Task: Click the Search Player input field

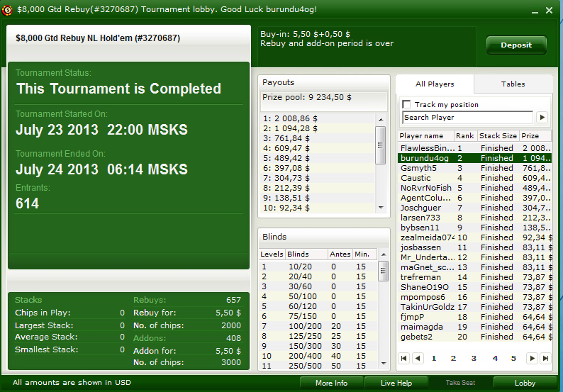Action: (x=468, y=118)
